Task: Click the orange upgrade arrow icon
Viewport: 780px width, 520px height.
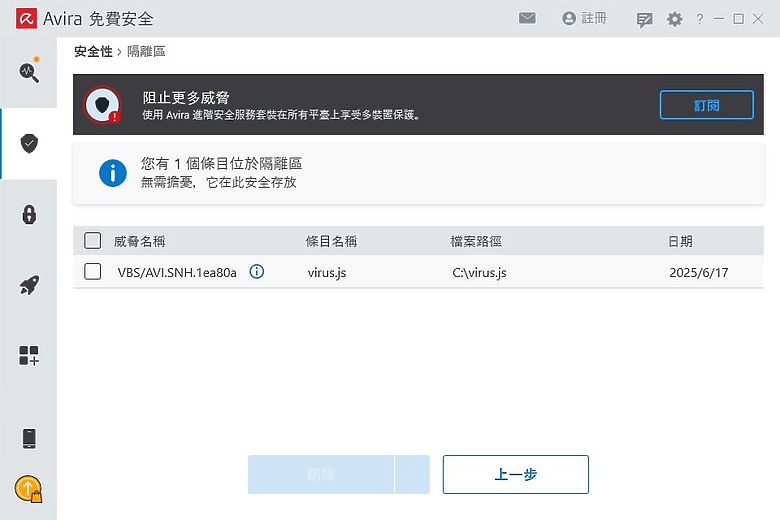Action: (28, 489)
